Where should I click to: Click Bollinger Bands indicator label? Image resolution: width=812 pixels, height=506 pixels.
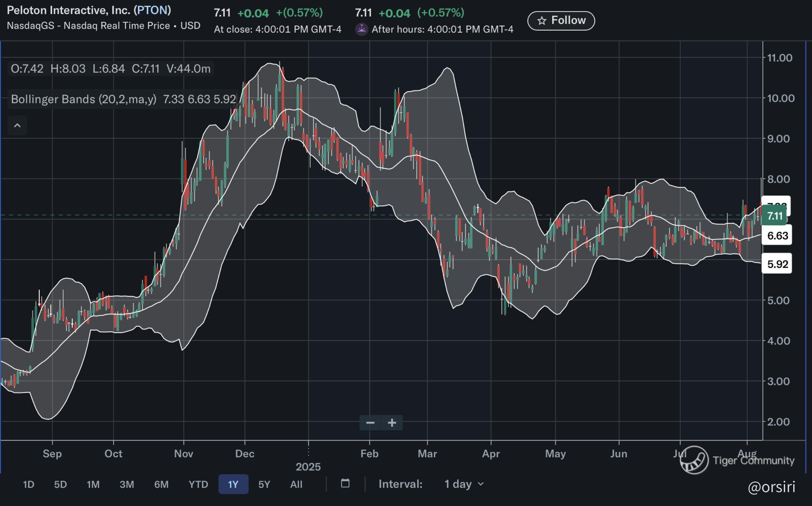click(x=84, y=99)
